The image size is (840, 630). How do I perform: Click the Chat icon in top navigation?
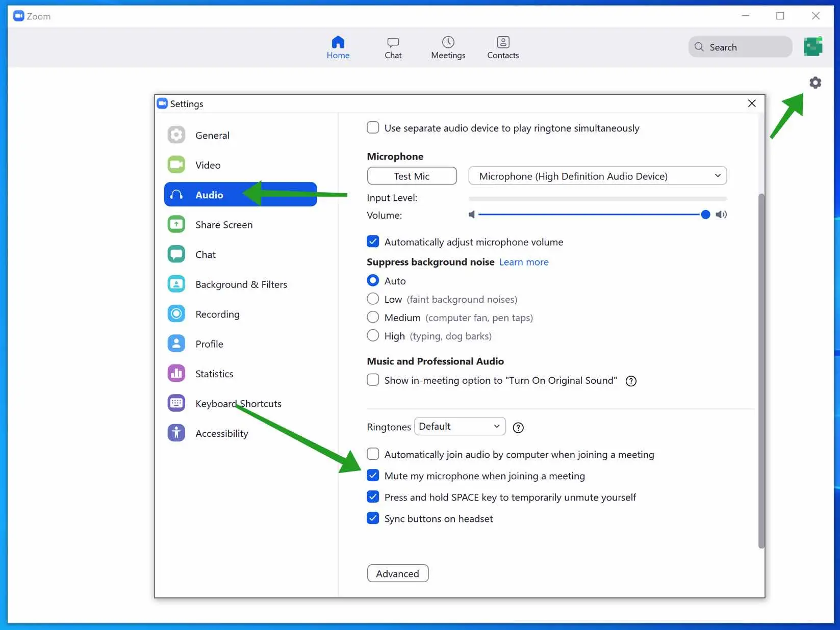tap(393, 42)
